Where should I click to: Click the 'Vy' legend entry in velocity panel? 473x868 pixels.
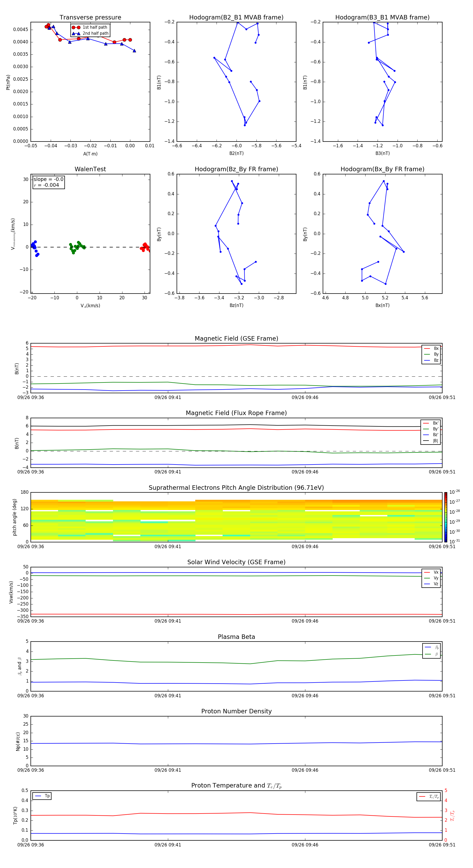(431, 578)
